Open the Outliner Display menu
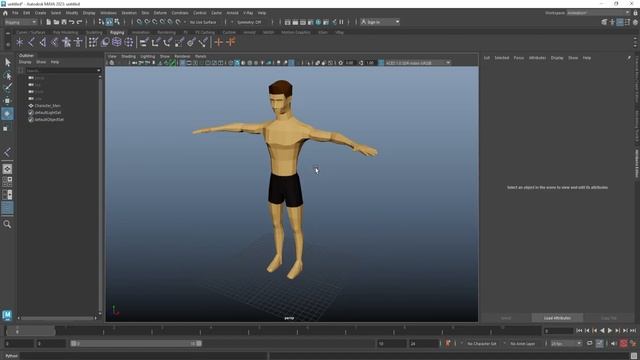This screenshot has width=640, height=360. 25,62
